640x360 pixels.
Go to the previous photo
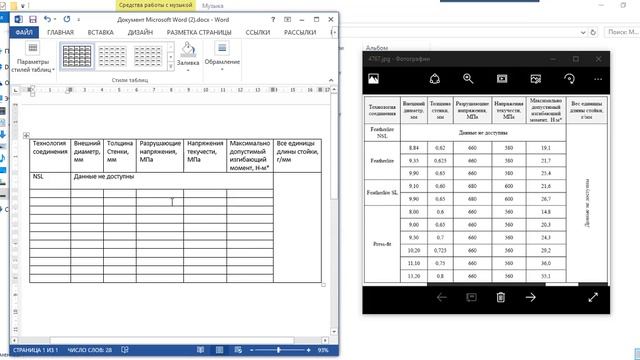pos(441,297)
